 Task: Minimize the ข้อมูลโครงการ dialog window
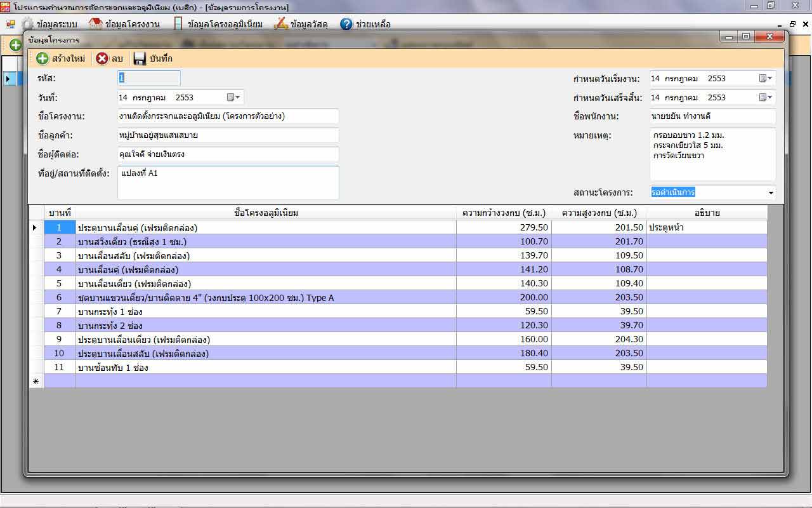pos(729,37)
